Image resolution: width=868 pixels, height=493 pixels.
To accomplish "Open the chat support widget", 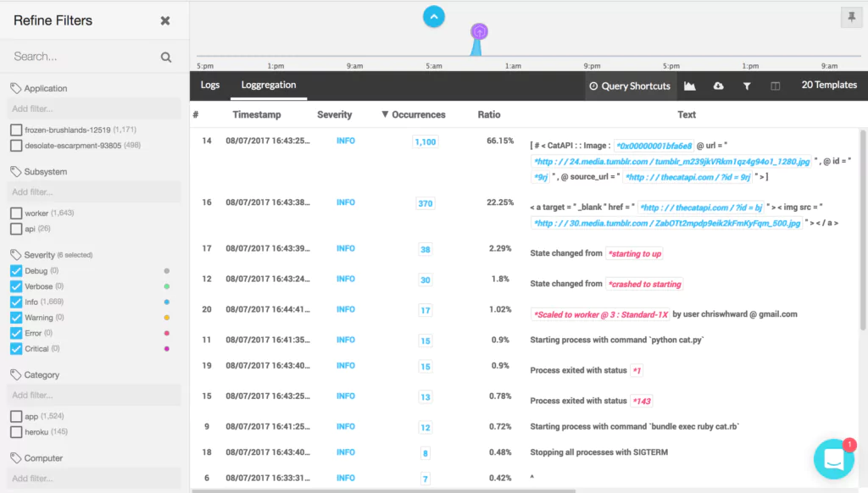I will [834, 459].
